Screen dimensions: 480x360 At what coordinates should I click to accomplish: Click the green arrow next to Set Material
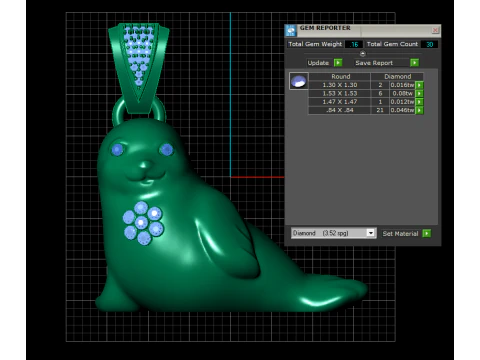tap(426, 233)
